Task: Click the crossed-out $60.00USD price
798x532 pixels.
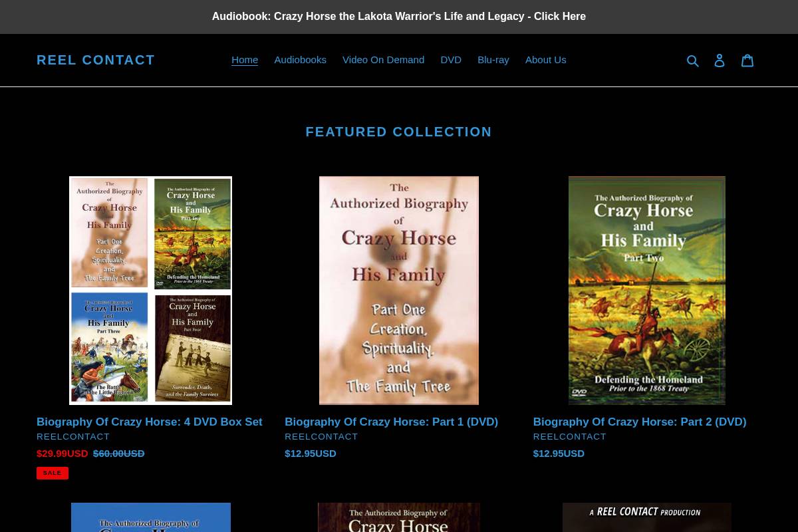Action: click(119, 454)
